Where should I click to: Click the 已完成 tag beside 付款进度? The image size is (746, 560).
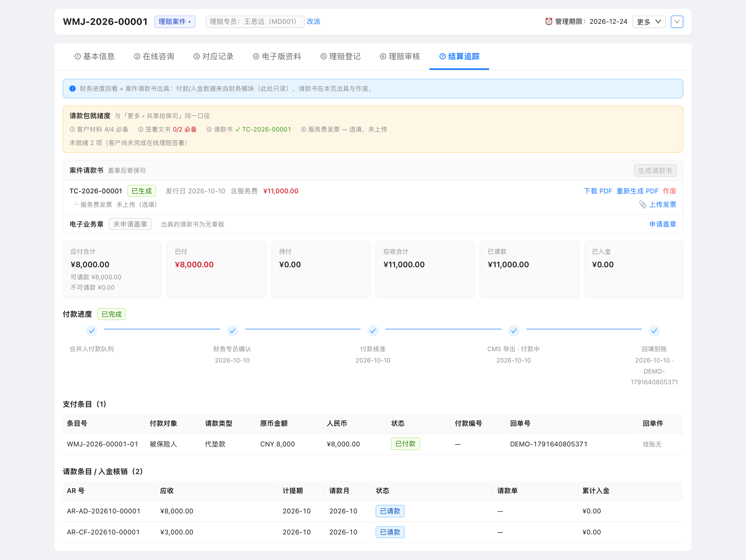[x=112, y=314]
